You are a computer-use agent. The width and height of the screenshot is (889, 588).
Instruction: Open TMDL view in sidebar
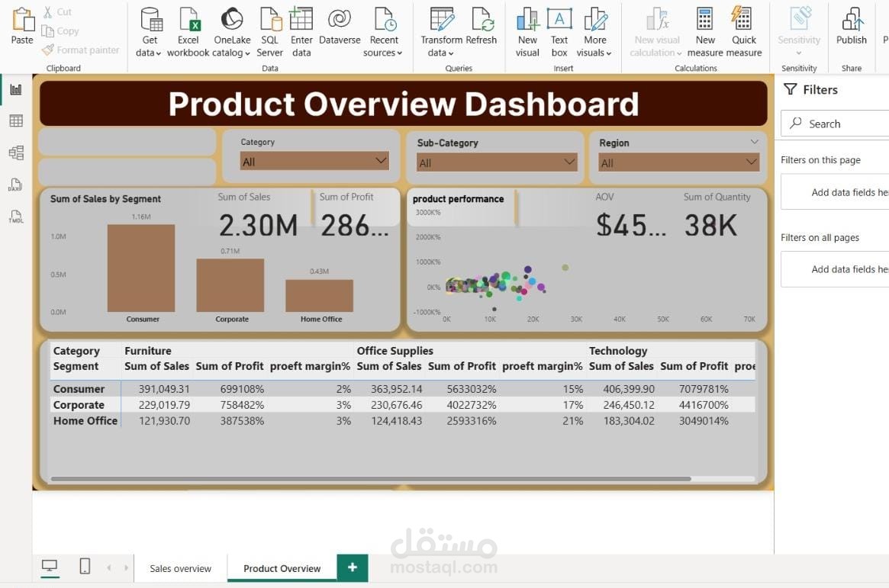tap(16, 217)
